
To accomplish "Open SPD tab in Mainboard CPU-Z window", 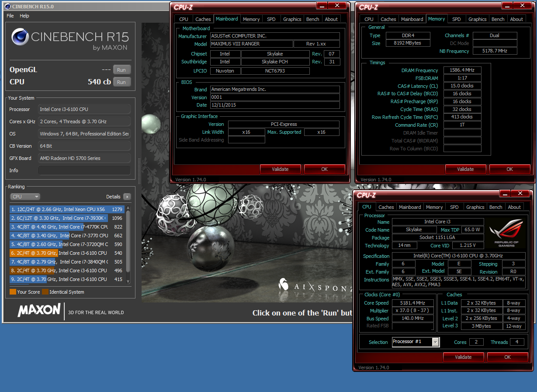I will 271,19.
